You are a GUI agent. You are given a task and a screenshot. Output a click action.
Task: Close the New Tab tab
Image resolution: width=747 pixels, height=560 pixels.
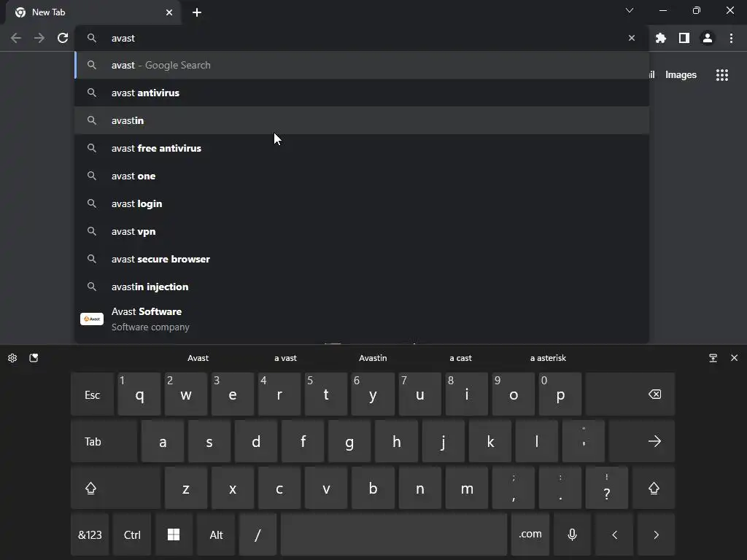point(169,12)
